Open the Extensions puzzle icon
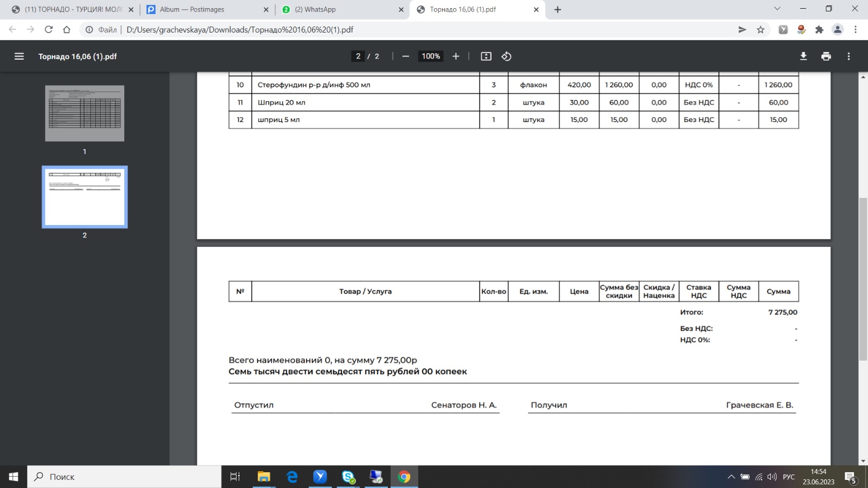The height and width of the screenshot is (488, 868). pos(819,30)
